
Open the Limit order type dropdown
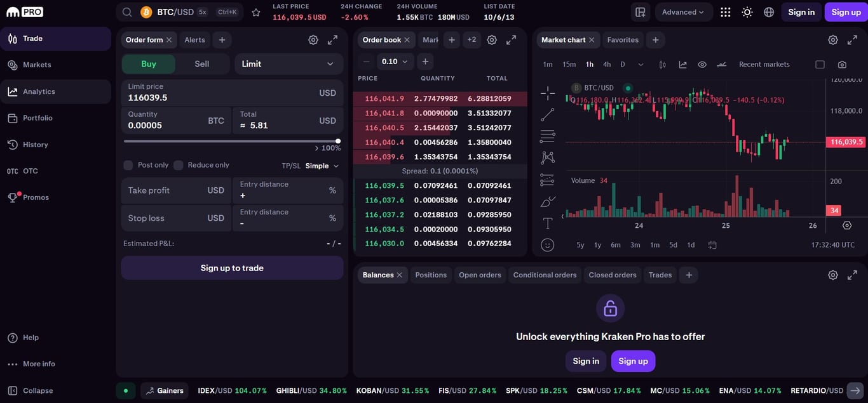(288, 63)
